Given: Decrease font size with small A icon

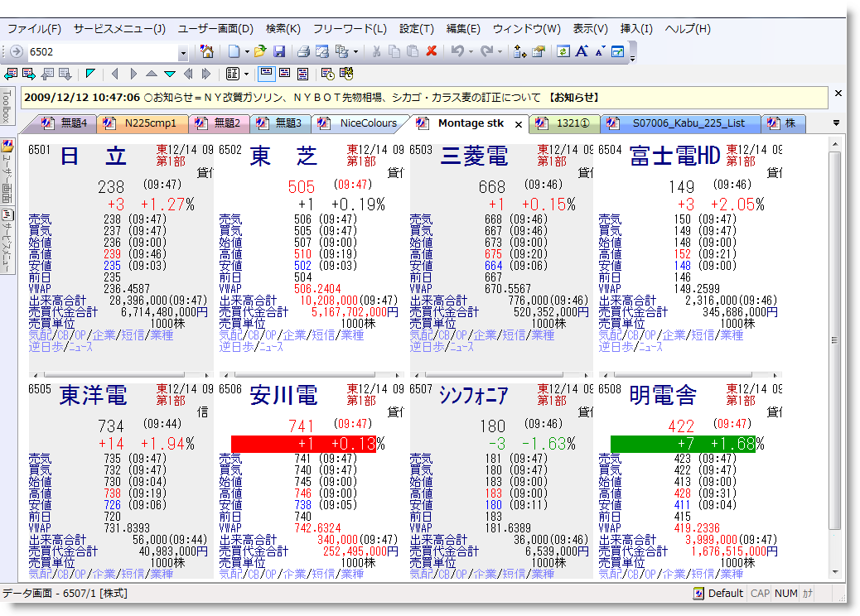Looking at the screenshot, I should tap(600, 51).
